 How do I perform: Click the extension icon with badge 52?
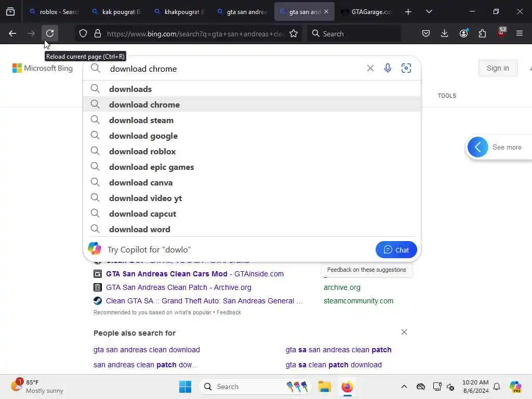[x=501, y=33]
